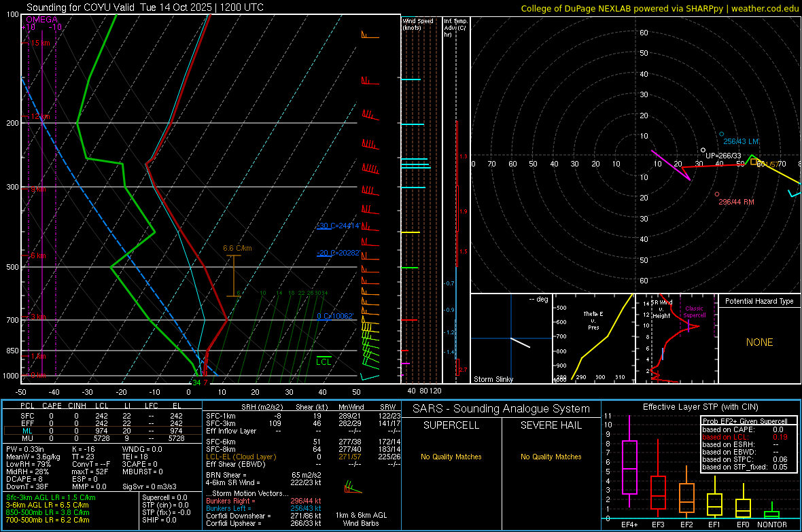Click the SUPERCELL column heading
Screen dimensions: 802x532
click(451, 425)
